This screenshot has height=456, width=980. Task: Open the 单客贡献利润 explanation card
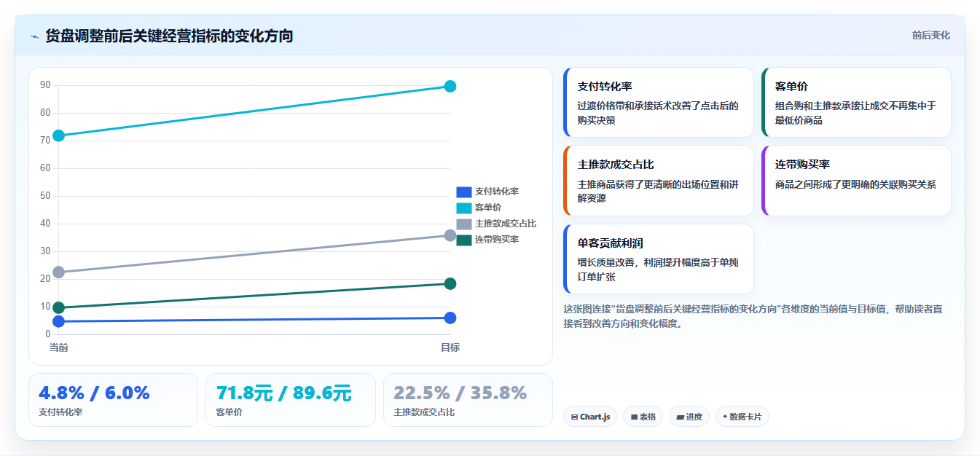point(659,259)
